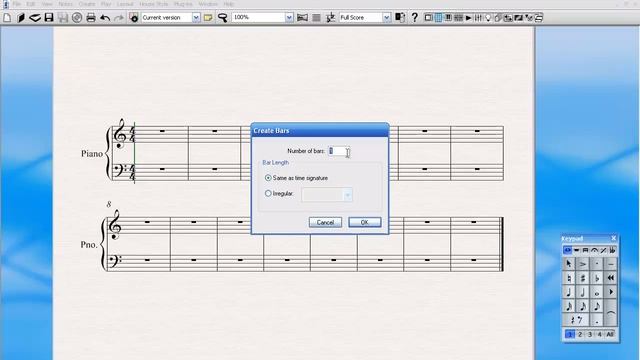Cancel the Create Bars dialog
Image resolution: width=640 pixels, height=360 pixels.
(x=325, y=222)
